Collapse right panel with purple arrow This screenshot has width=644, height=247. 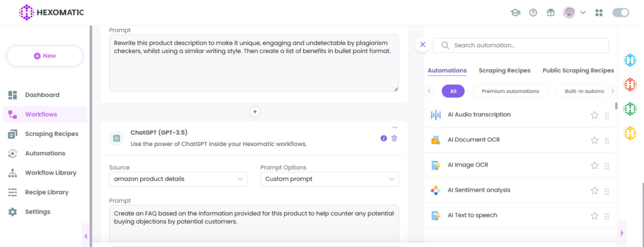[x=622, y=233]
